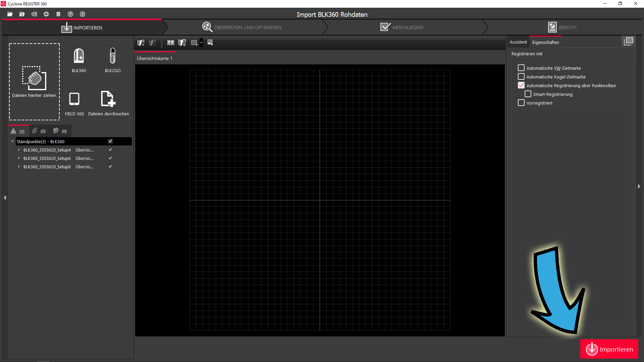
Task: Expand BLK360_3503620_Setup4 tree item
Action: pyautogui.click(x=19, y=150)
